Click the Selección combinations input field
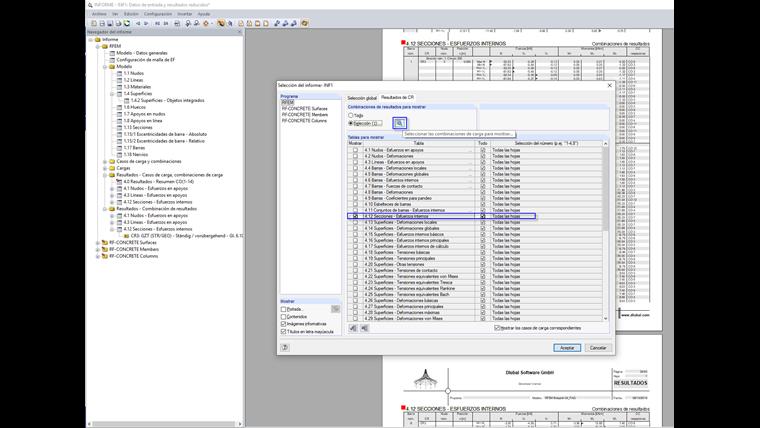This screenshot has width=760, height=428. click(368, 123)
